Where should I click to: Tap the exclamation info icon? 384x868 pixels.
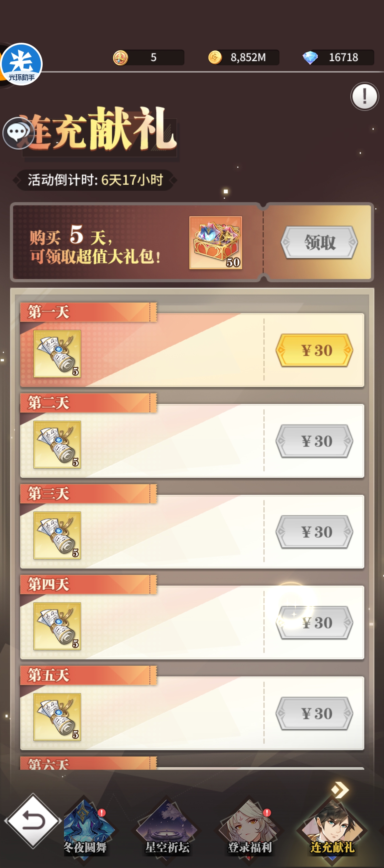pyautogui.click(x=364, y=96)
